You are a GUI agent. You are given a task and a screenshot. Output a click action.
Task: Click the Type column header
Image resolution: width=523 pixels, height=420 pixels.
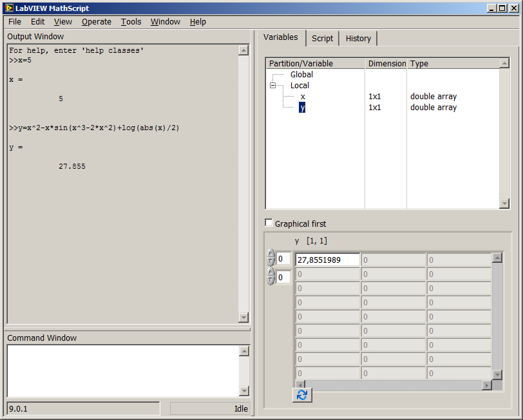453,63
